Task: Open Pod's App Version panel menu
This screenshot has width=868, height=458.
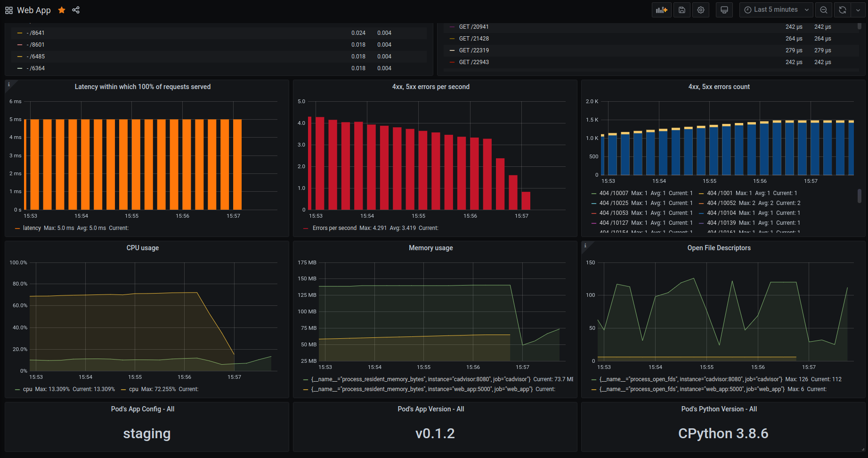Action: click(431, 409)
